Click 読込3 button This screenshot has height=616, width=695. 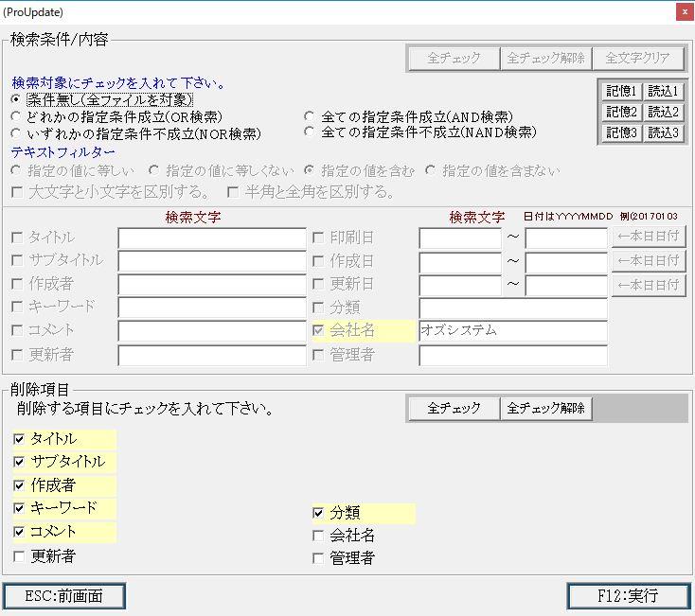coord(663,132)
